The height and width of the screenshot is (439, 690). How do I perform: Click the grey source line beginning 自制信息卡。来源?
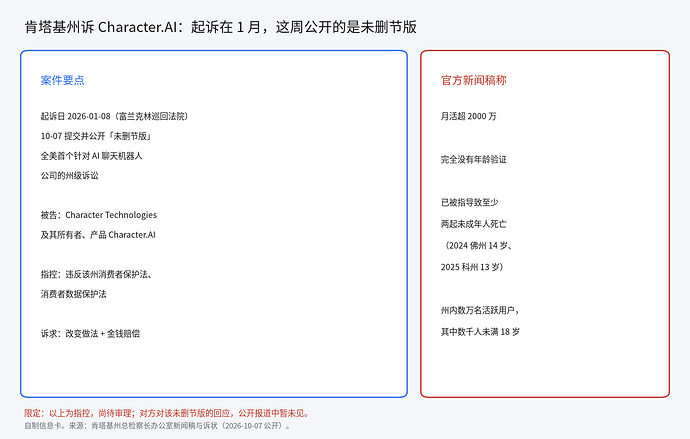(x=157, y=426)
